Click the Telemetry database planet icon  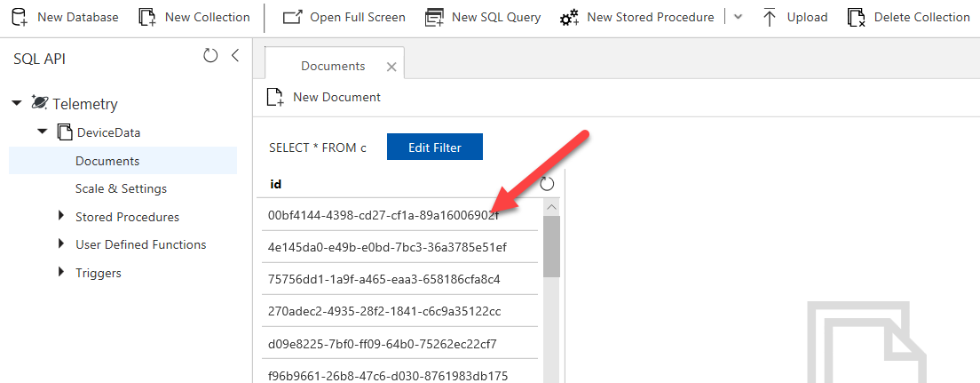click(x=40, y=102)
